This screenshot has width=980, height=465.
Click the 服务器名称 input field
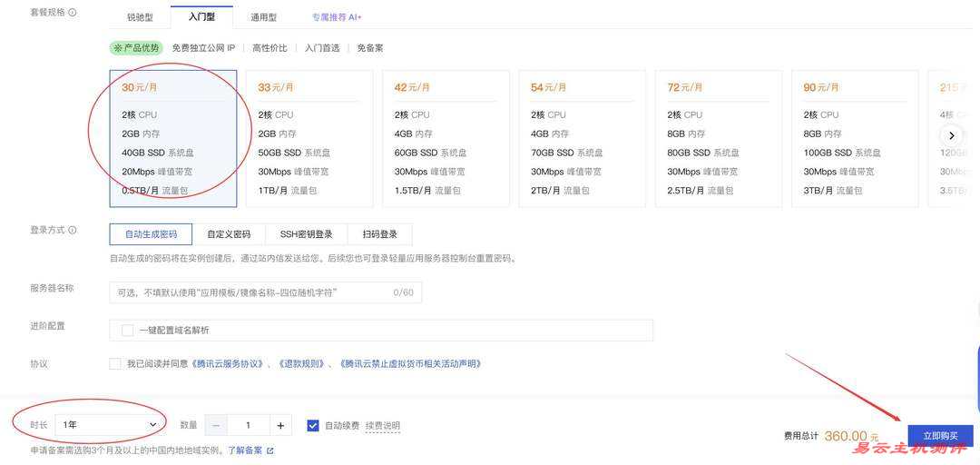(x=266, y=292)
